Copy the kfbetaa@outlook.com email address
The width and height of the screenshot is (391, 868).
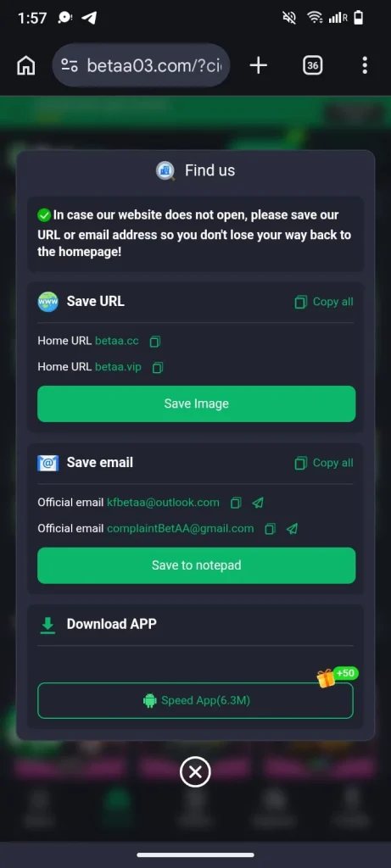pos(236,503)
